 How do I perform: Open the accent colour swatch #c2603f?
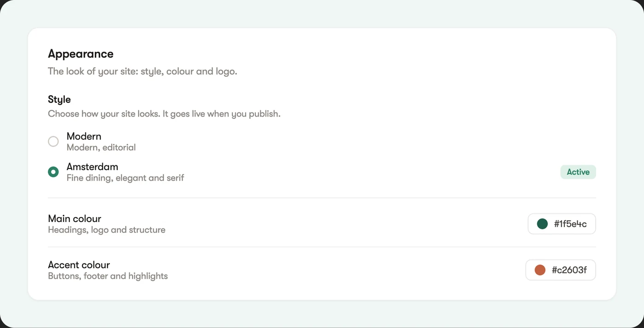(x=540, y=270)
